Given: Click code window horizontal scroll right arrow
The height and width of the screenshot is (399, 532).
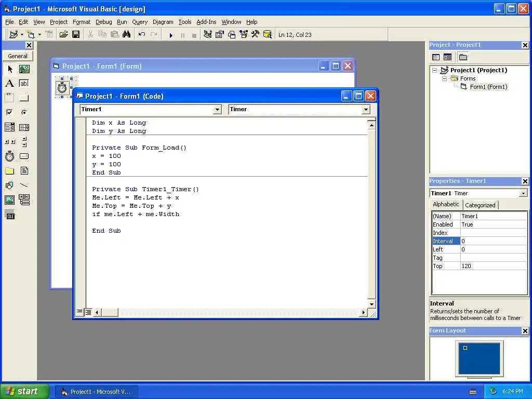Looking at the screenshot, I should click(363, 312).
